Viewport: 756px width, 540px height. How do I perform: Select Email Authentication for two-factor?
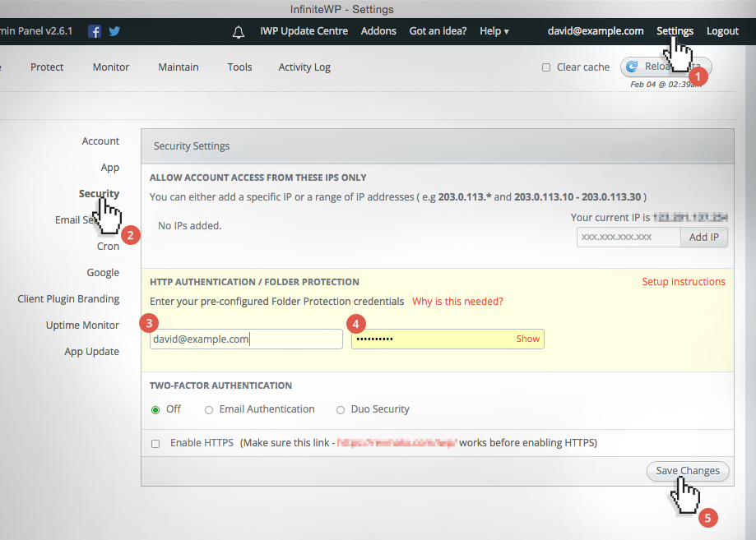(x=209, y=409)
